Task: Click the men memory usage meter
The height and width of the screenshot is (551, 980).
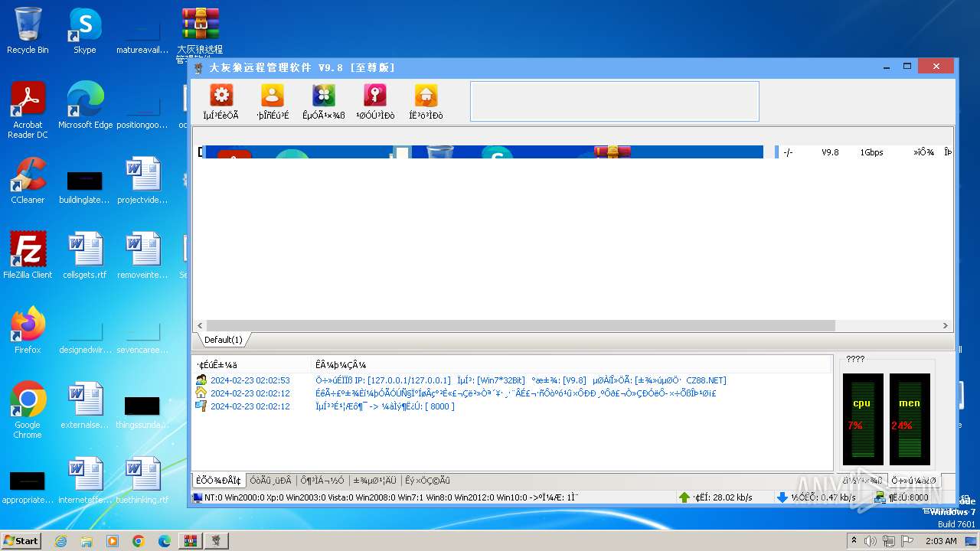Action: [910, 419]
